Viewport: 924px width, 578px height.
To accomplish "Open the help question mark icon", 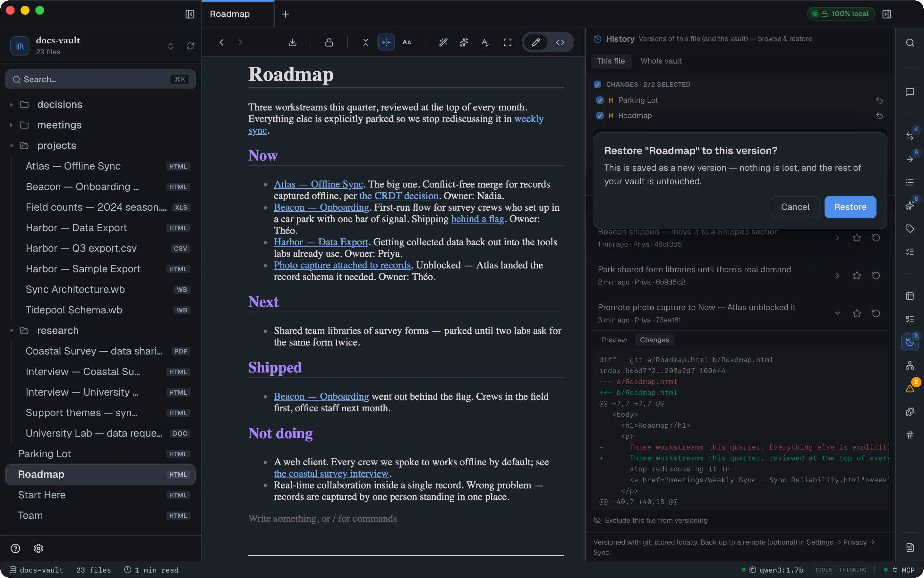I will pyautogui.click(x=15, y=548).
